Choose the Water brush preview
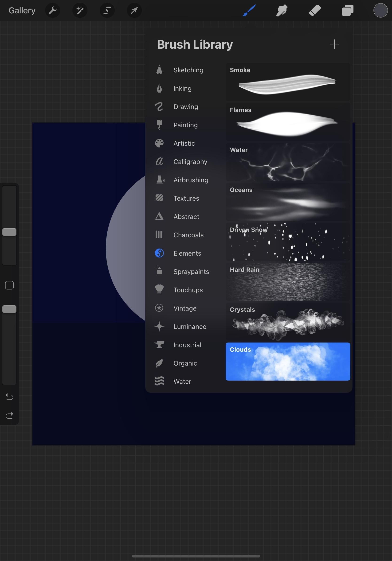This screenshot has width=392, height=561. [x=288, y=162]
